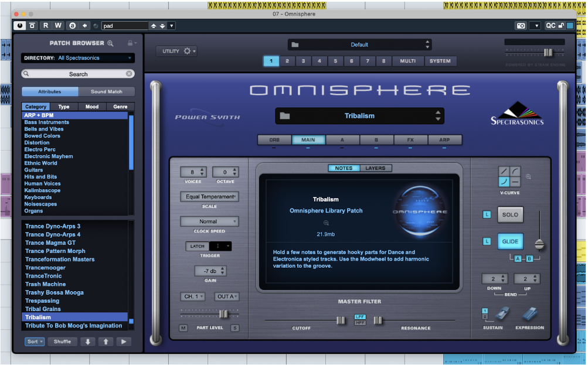Viewport: 588px width, 365px height.
Task: Open the Equal Temperament scale dropdown
Action: tap(209, 197)
